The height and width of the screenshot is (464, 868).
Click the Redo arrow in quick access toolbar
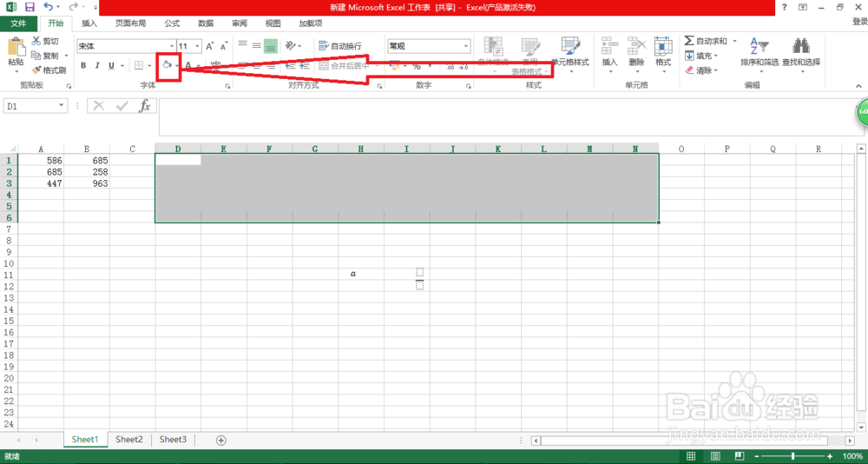(x=74, y=7)
